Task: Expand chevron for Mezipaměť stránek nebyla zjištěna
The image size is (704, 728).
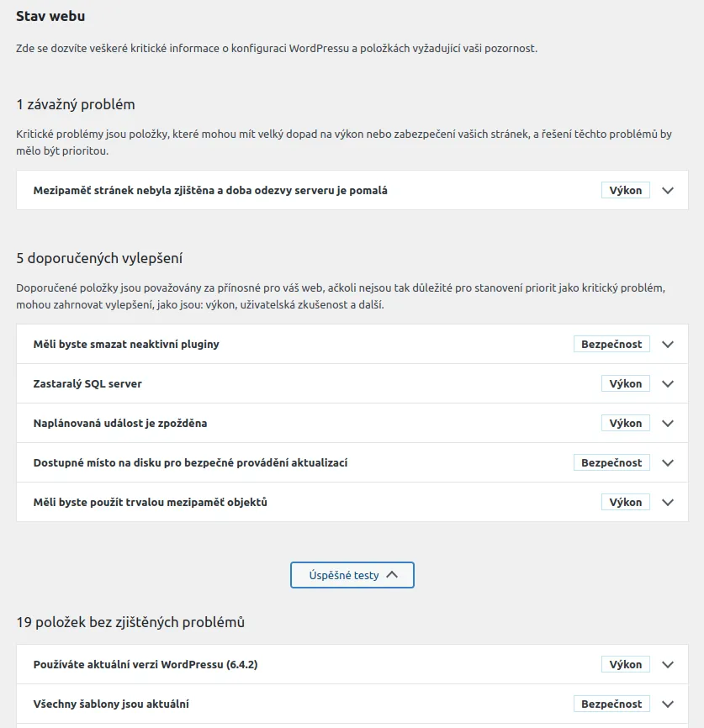Action: tap(668, 190)
